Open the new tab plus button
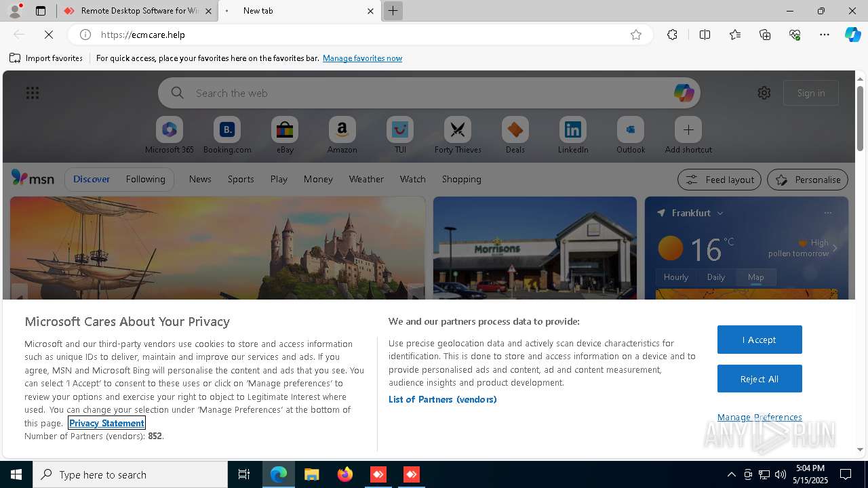 click(393, 11)
